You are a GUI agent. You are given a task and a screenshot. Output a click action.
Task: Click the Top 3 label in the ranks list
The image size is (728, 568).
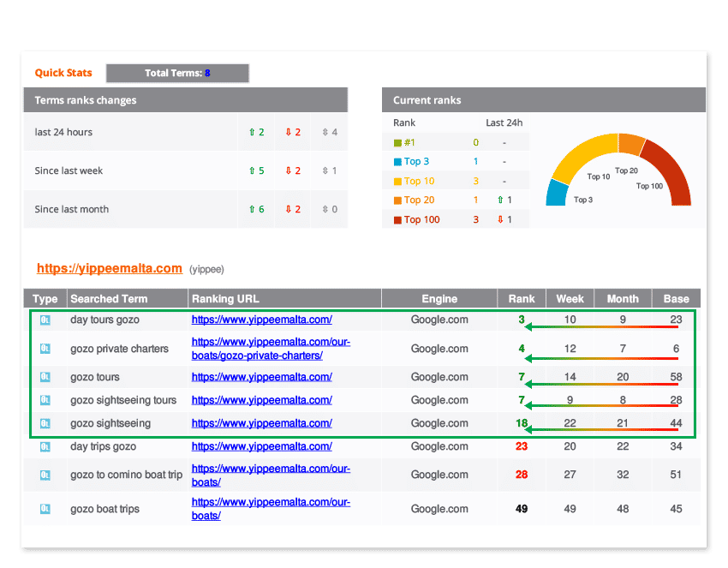[416, 162]
